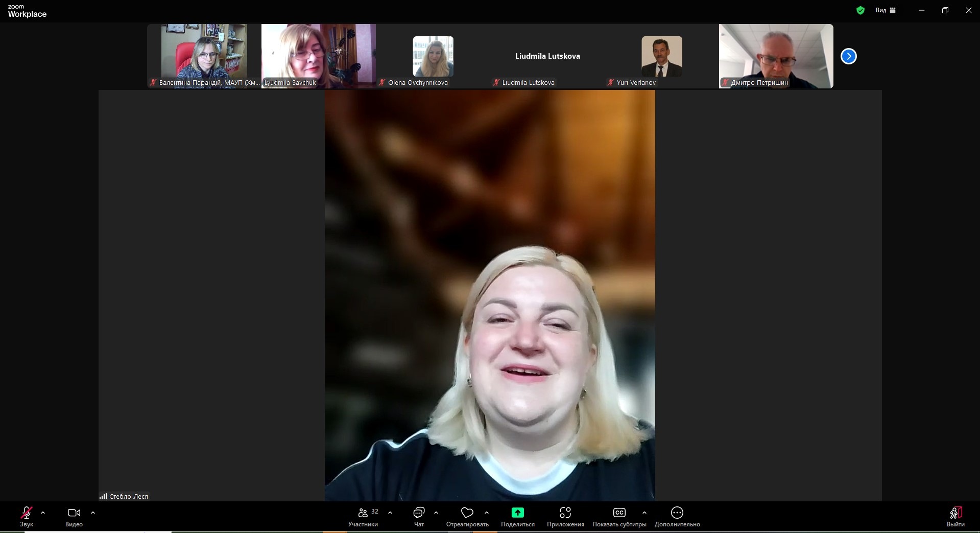Select Lyudmila Savchuk video thumbnail
The width and height of the screenshot is (980, 533).
coord(319,56)
